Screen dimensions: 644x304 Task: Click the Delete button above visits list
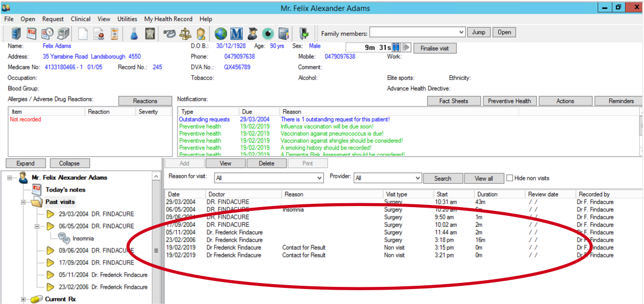[267, 163]
